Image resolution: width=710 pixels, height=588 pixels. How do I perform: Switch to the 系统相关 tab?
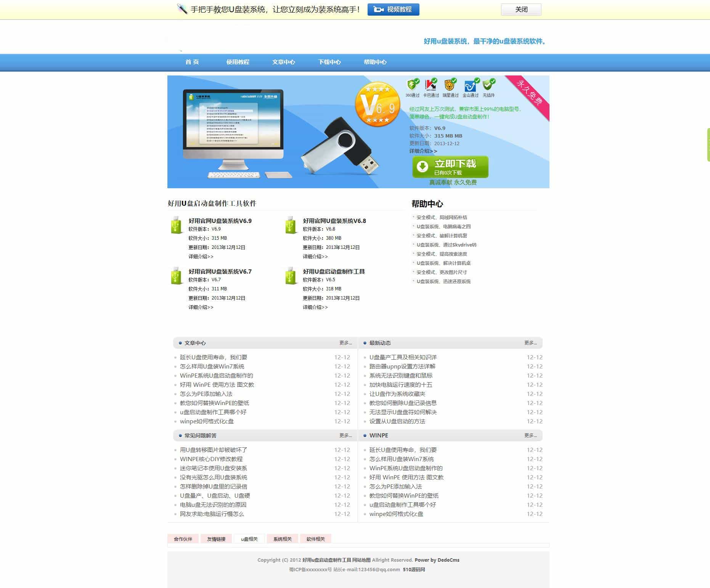point(283,539)
